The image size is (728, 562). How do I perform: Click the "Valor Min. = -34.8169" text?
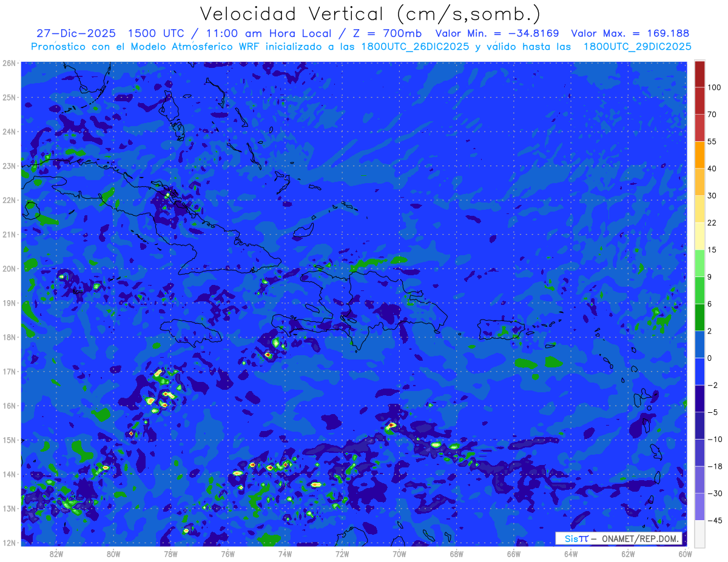497,34
